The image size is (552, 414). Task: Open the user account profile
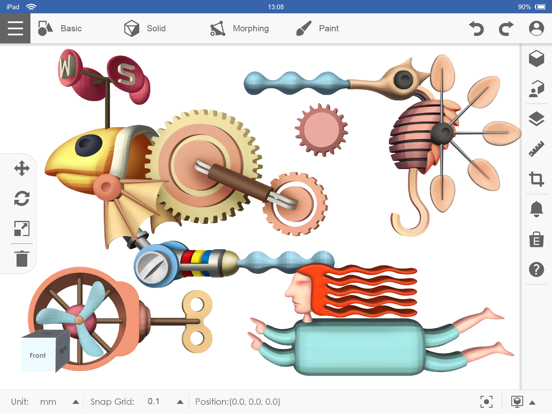(536, 28)
